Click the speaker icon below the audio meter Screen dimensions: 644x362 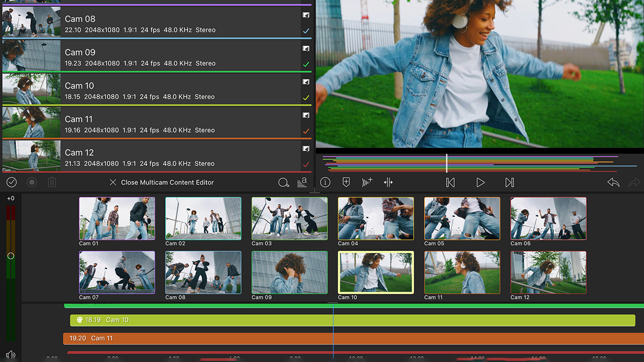(11, 354)
